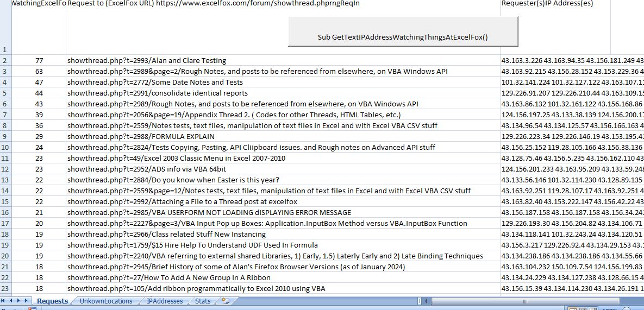
Task: Click the horizontal scrollbar thumb
Action: 525,301
